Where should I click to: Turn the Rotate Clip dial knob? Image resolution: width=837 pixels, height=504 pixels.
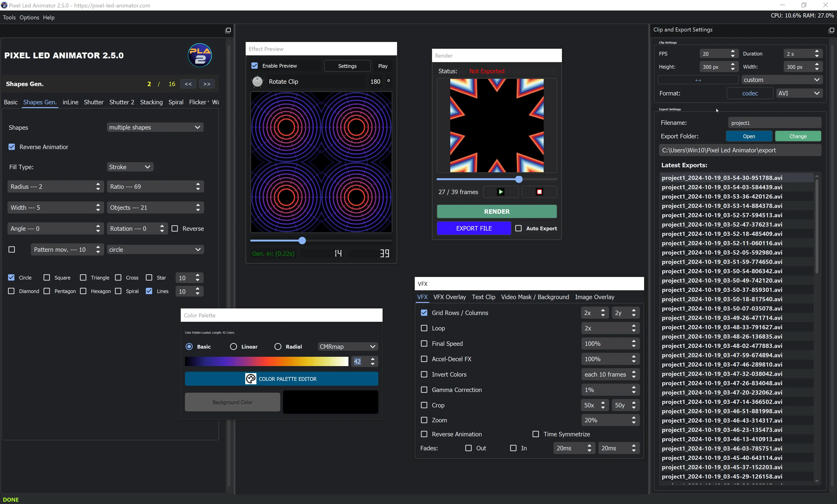point(258,82)
